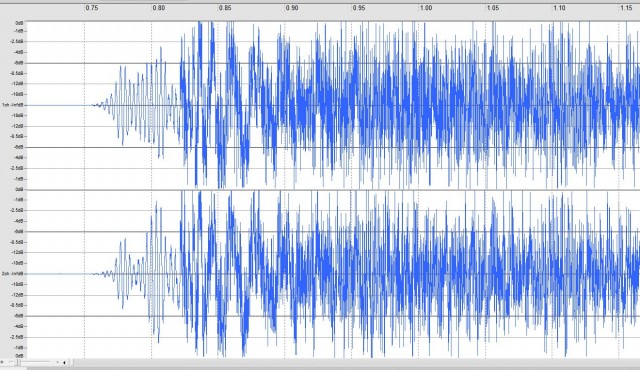Click the 1.15 mark on the time ruler
The height and width of the screenshot is (370, 640).
pos(626,8)
